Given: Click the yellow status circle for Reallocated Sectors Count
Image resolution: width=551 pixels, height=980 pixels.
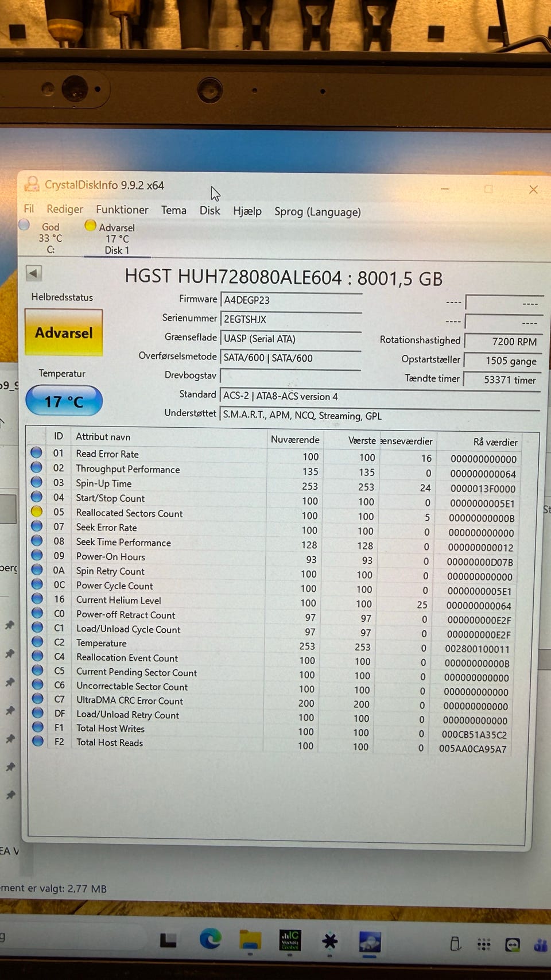Looking at the screenshot, I should [x=37, y=511].
